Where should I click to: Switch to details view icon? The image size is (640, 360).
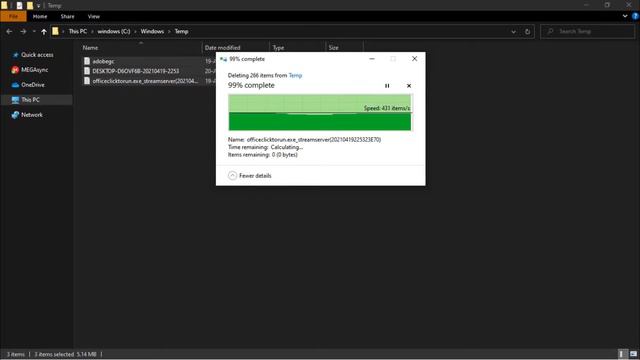[621, 354]
